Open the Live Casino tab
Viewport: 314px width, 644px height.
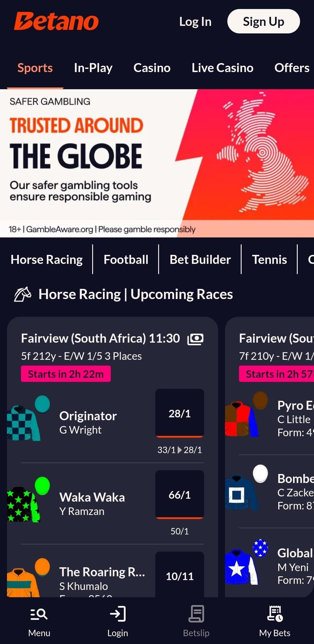(x=222, y=68)
